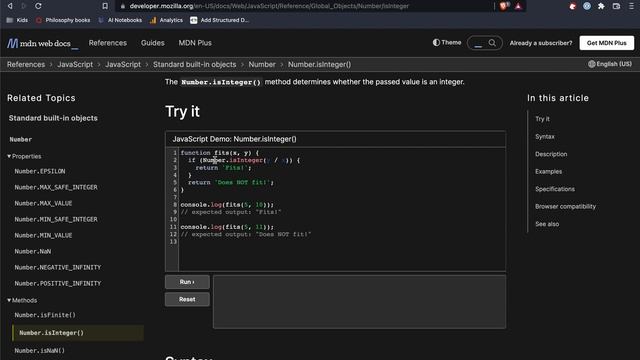This screenshot has height=360, width=640.
Task: Open the Brave Shields lion icon
Action: point(503,6)
